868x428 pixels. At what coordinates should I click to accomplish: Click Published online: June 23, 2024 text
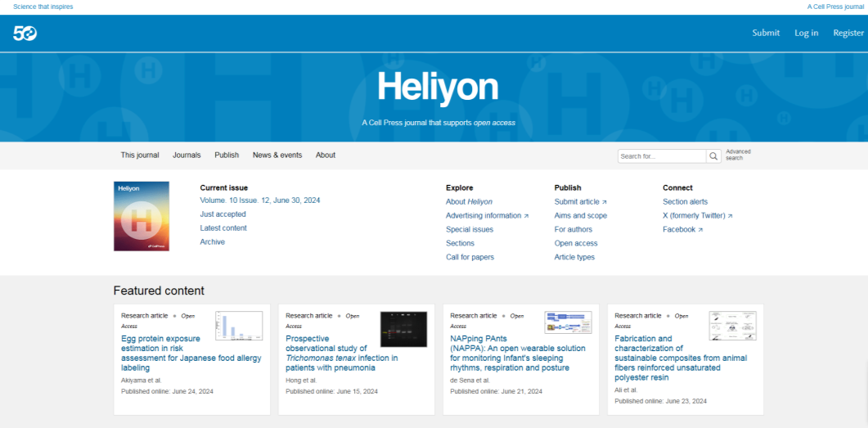coord(660,402)
